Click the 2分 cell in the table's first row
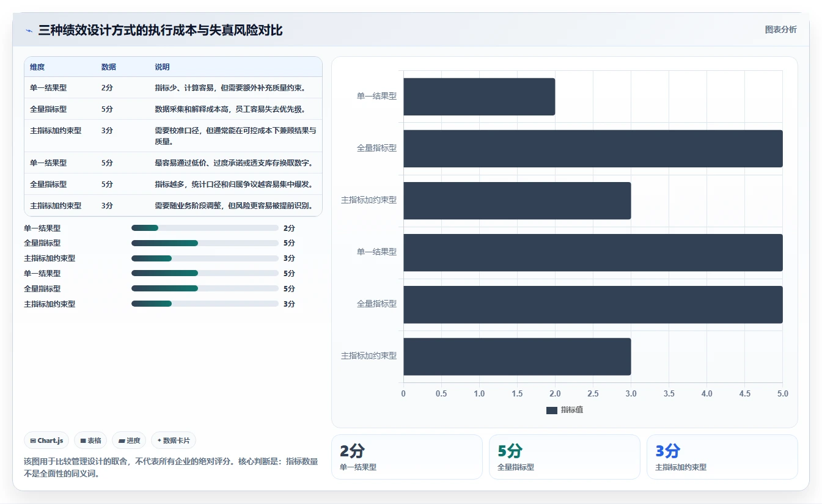Screen dimensions: 822x504 click(107, 87)
